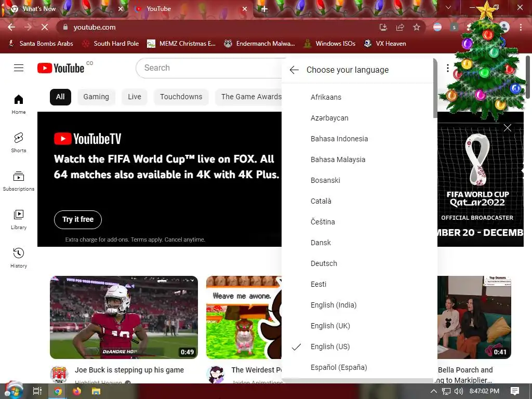Open a new browser tab
Image resolution: width=532 pixels, height=399 pixels.
click(x=264, y=9)
